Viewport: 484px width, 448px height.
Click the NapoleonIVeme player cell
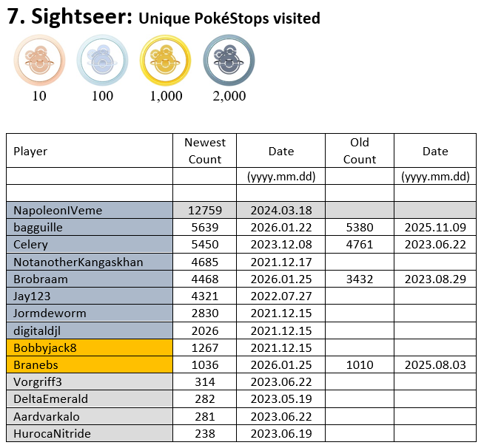pyautogui.click(x=90, y=211)
